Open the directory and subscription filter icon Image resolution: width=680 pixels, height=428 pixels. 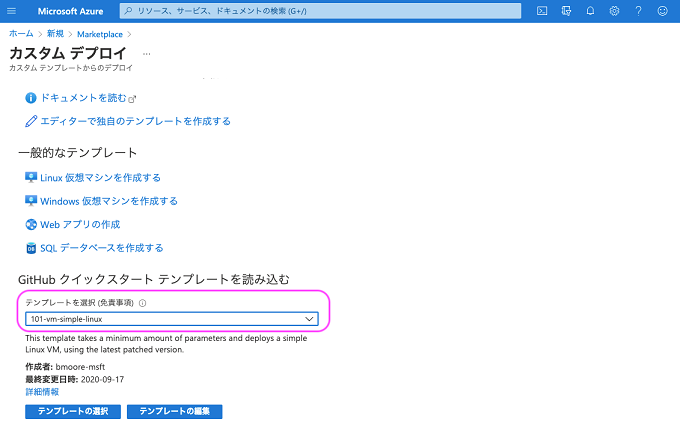pyautogui.click(x=566, y=11)
